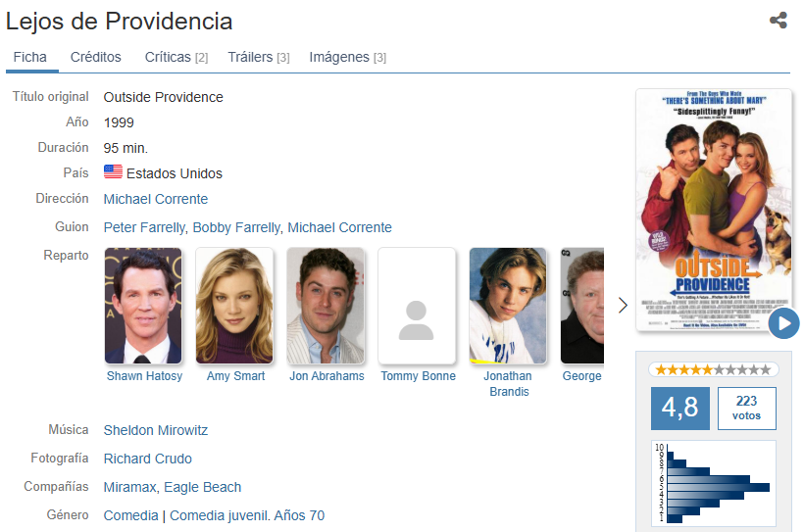Switch to the Ficha tab
Screen dimensions: 804x532
tap(30, 57)
